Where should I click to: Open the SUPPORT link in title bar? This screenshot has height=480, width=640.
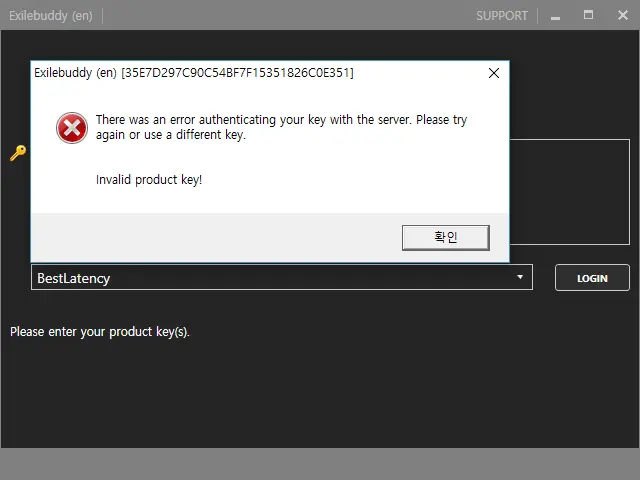click(x=502, y=16)
